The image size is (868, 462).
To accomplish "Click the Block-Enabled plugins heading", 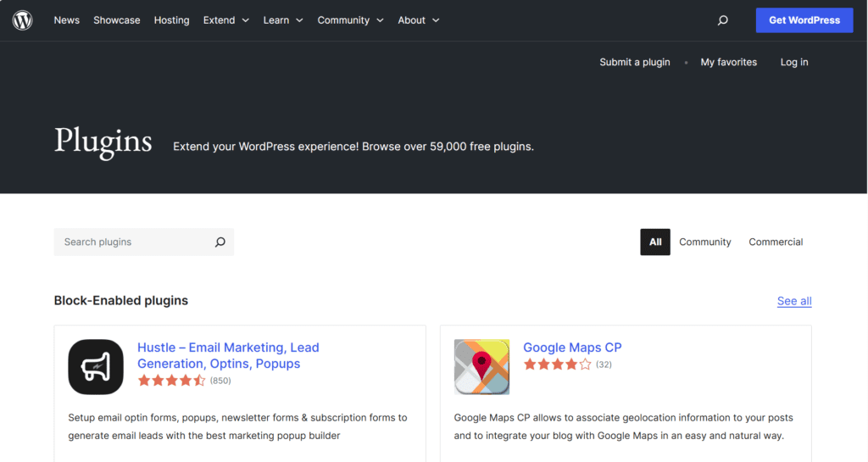I will [x=120, y=300].
